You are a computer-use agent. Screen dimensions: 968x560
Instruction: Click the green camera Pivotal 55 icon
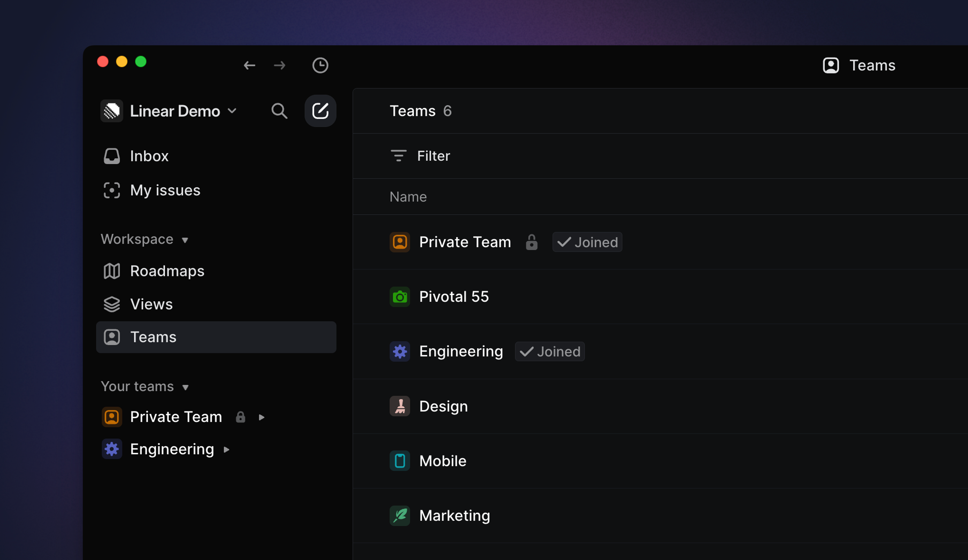pyautogui.click(x=400, y=297)
